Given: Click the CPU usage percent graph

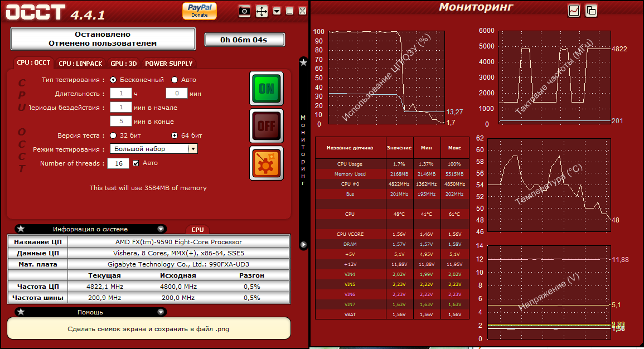Looking at the screenshot, I should [x=386, y=77].
